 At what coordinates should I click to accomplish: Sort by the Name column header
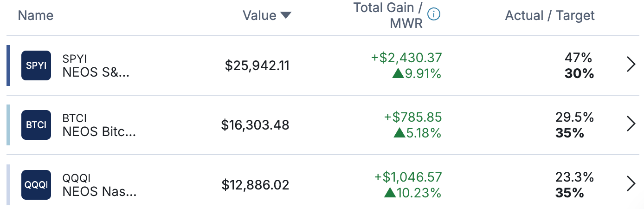pyautogui.click(x=36, y=16)
